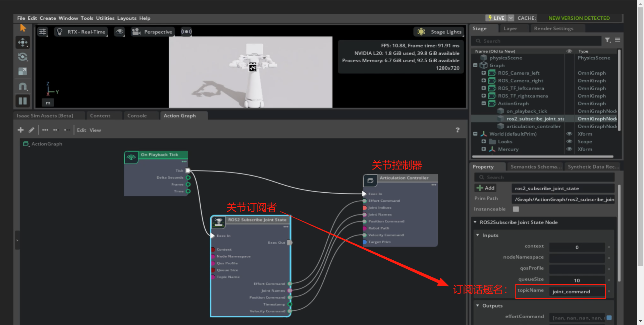Collapse ROS2Subscribe Joint State Node section

pos(475,222)
